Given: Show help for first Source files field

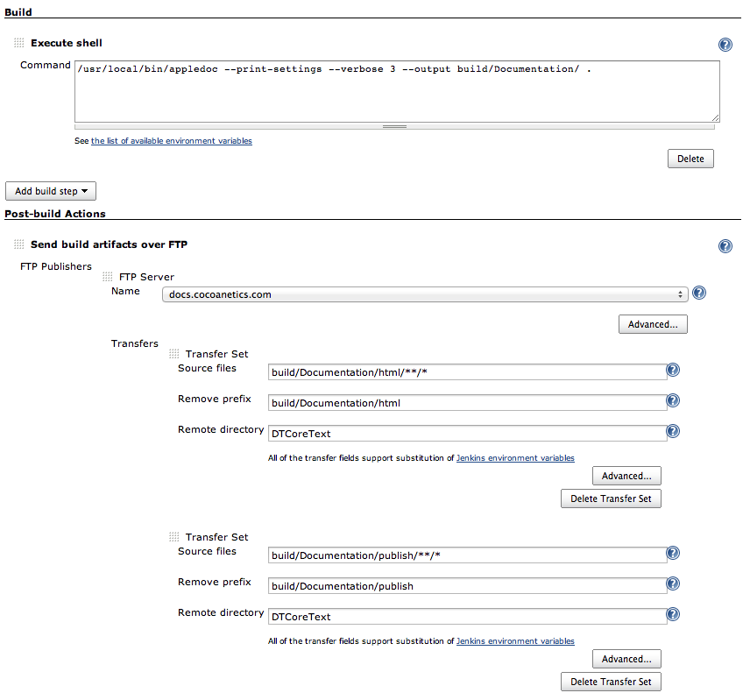Looking at the screenshot, I should coord(673,370).
